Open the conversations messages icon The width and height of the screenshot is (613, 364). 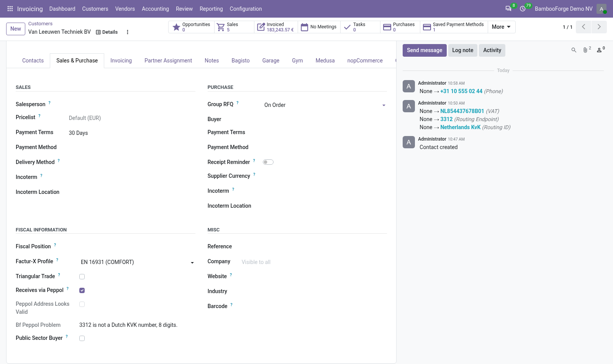(x=508, y=9)
